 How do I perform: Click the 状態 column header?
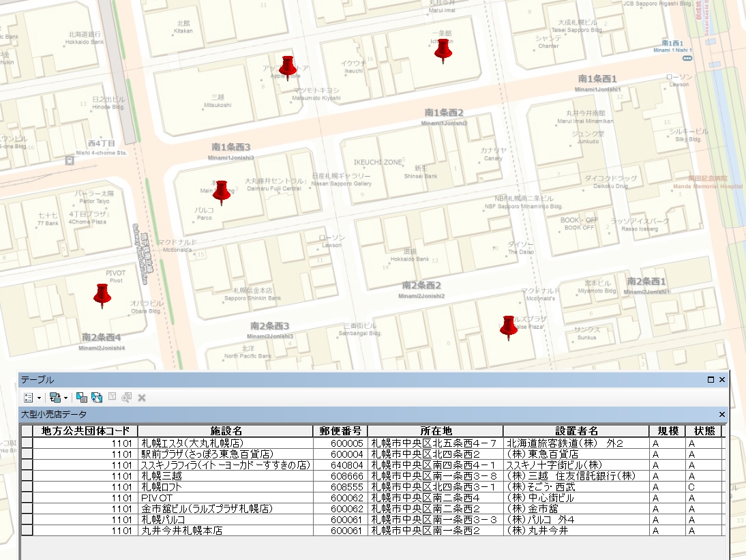(704, 431)
